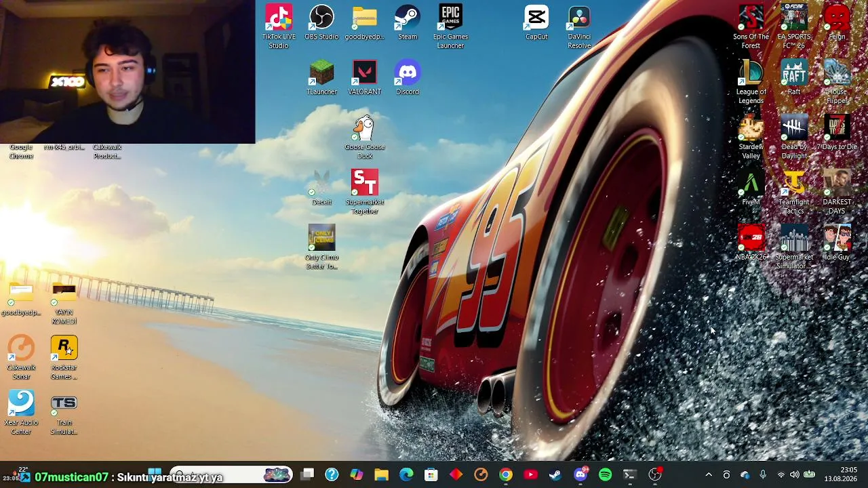The image size is (868, 488).
Task: Select the Raft game icon
Action: point(794,77)
